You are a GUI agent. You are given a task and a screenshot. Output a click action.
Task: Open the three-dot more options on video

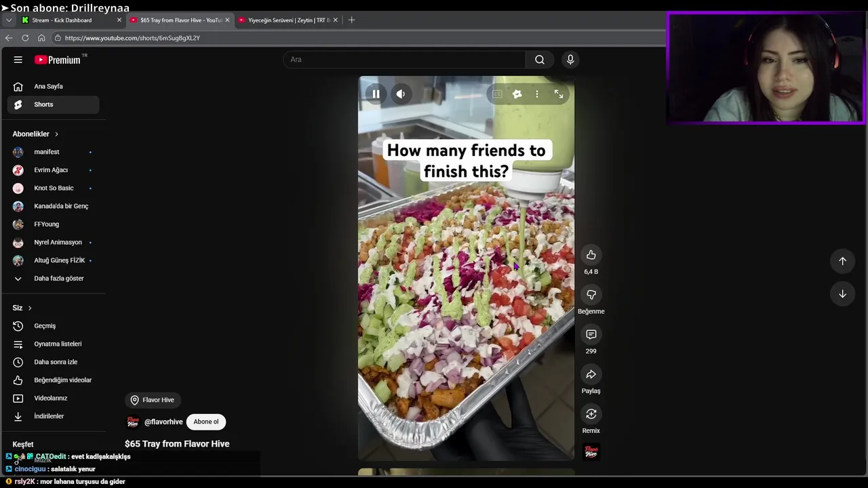pos(537,94)
